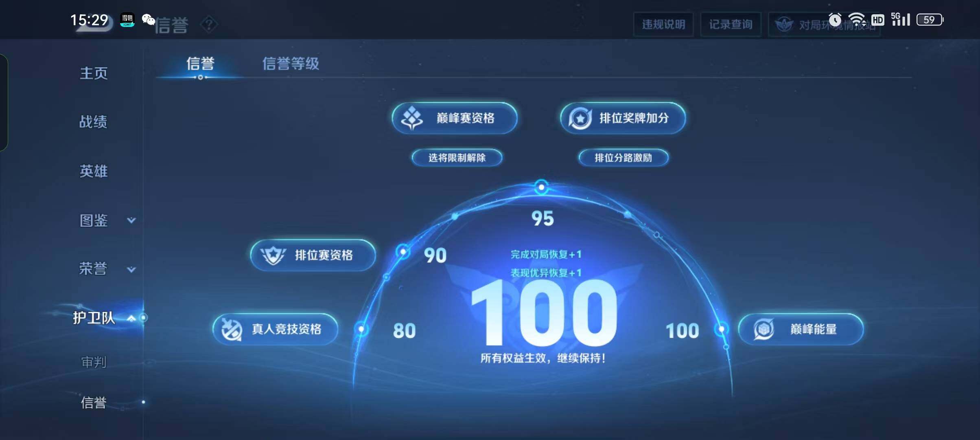Open 审判 sub-item in sidebar

pos(94,362)
